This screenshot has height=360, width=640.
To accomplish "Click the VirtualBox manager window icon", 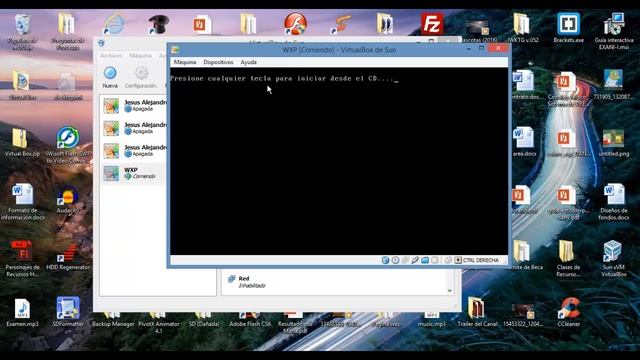I will pos(102,43).
